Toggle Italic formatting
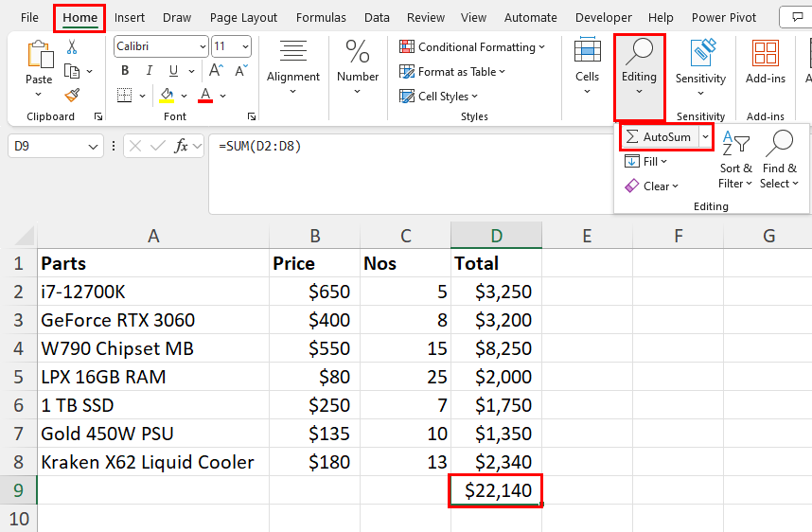The width and height of the screenshot is (812, 532). [150, 70]
